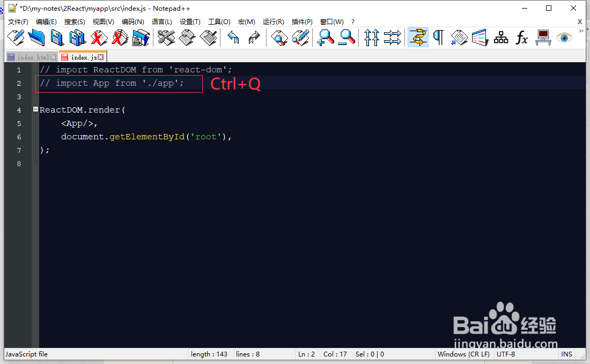Screen dimensions: 590x364
Task: Open the 窗口(W) menu
Action: click(x=331, y=22)
